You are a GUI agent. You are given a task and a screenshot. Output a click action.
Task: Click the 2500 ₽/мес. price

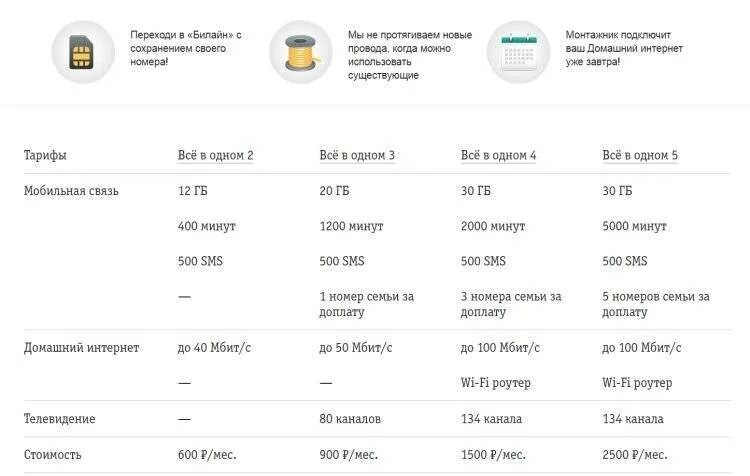click(x=635, y=455)
